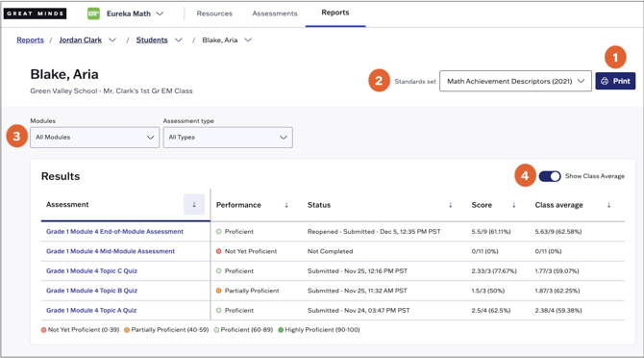Open Grade 1 Module 4 Topic A Quiz
The image size is (644, 358).
91,310
